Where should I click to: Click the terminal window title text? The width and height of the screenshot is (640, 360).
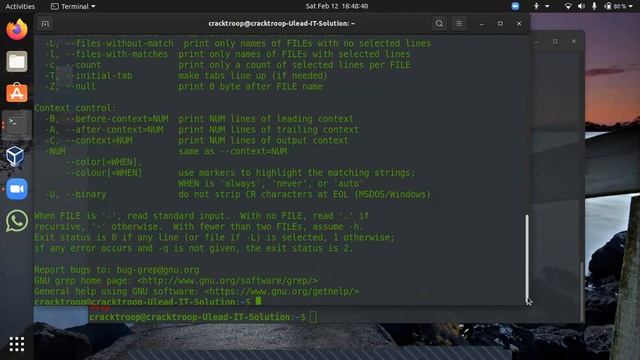(282, 23)
